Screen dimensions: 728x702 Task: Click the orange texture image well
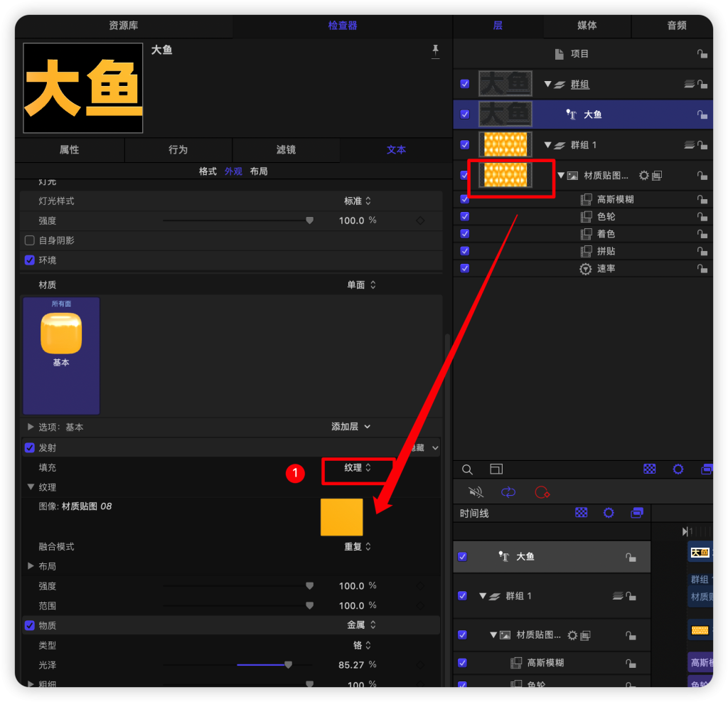click(341, 517)
